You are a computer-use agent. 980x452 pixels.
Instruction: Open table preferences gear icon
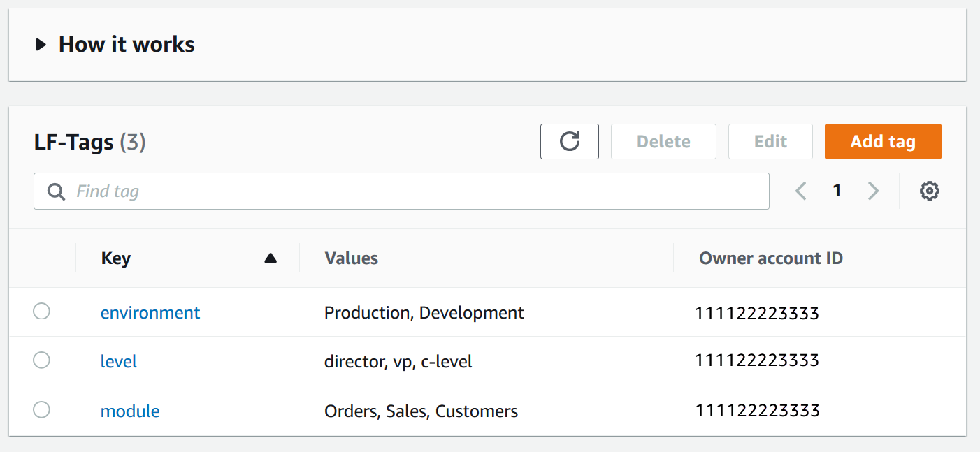tap(929, 191)
